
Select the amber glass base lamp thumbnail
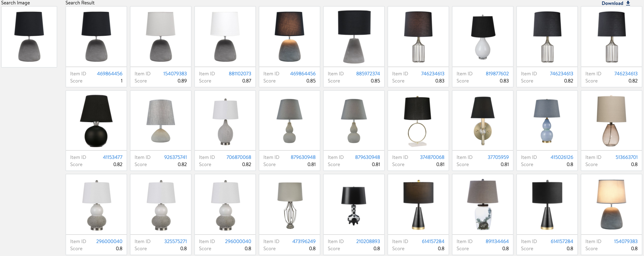(x=612, y=121)
